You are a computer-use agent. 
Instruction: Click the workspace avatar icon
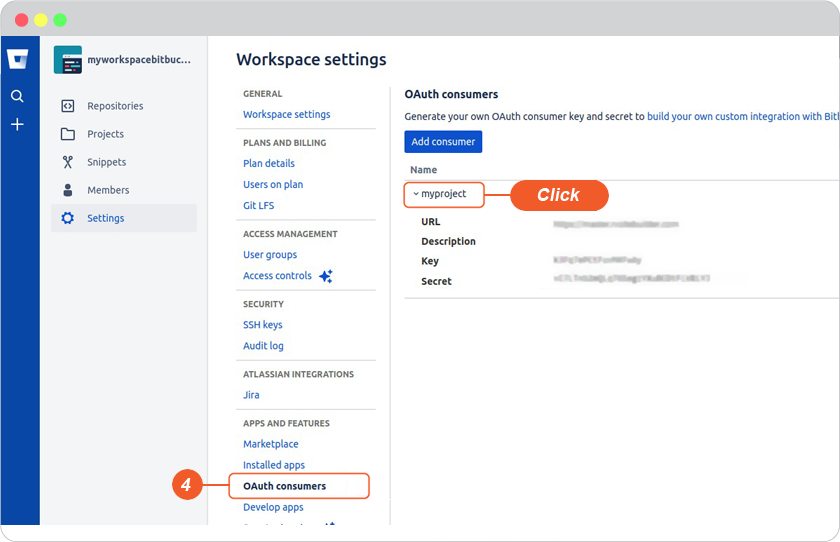point(68,59)
